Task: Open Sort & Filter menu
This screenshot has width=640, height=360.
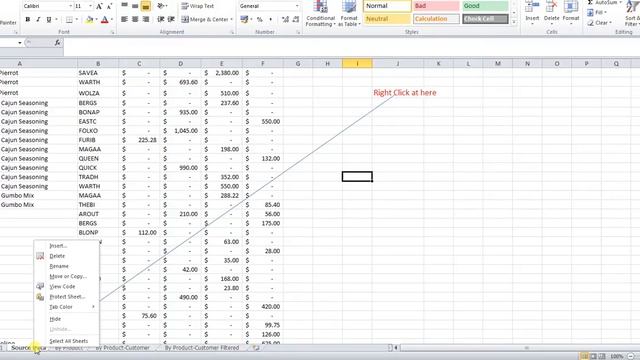Action: click(632, 13)
